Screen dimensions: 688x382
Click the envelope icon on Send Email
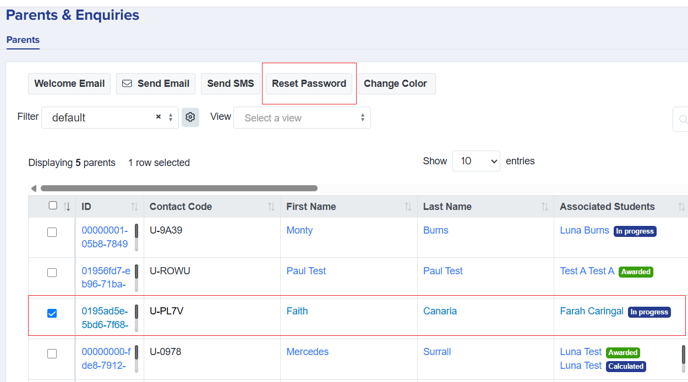click(127, 83)
